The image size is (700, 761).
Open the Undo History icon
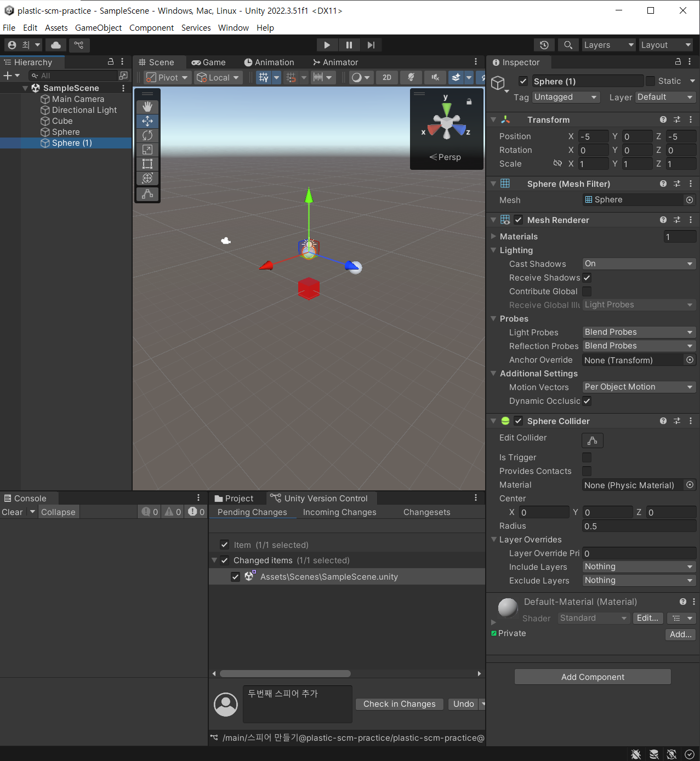(544, 45)
